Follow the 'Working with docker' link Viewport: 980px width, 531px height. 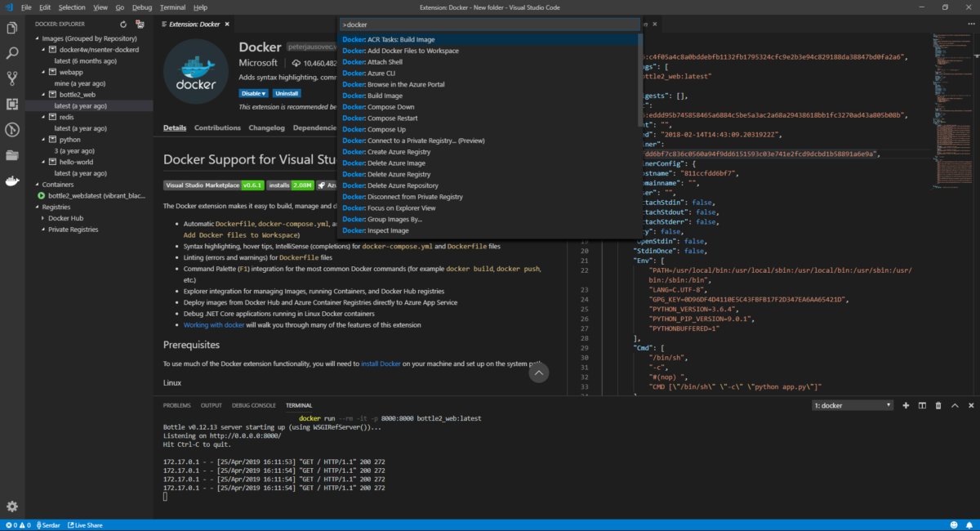(214, 325)
